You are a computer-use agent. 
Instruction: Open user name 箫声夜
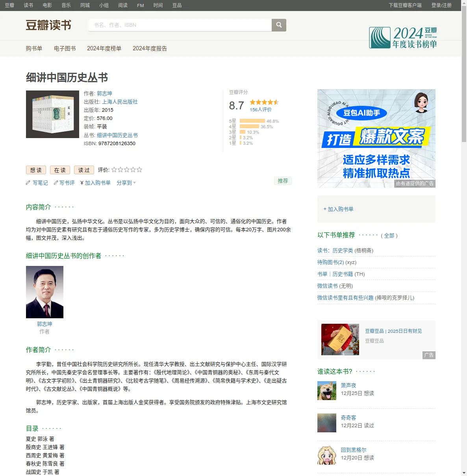point(348,386)
